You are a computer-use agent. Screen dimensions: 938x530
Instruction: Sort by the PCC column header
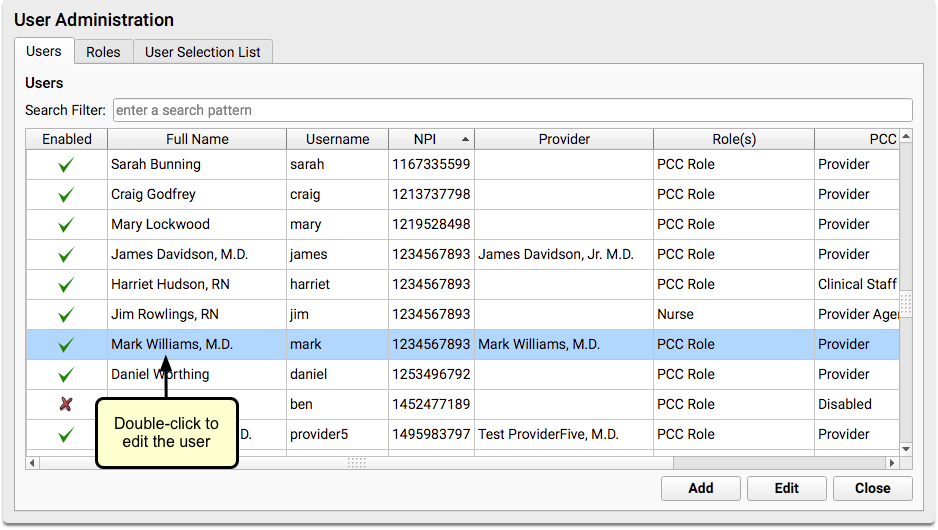click(x=857, y=139)
